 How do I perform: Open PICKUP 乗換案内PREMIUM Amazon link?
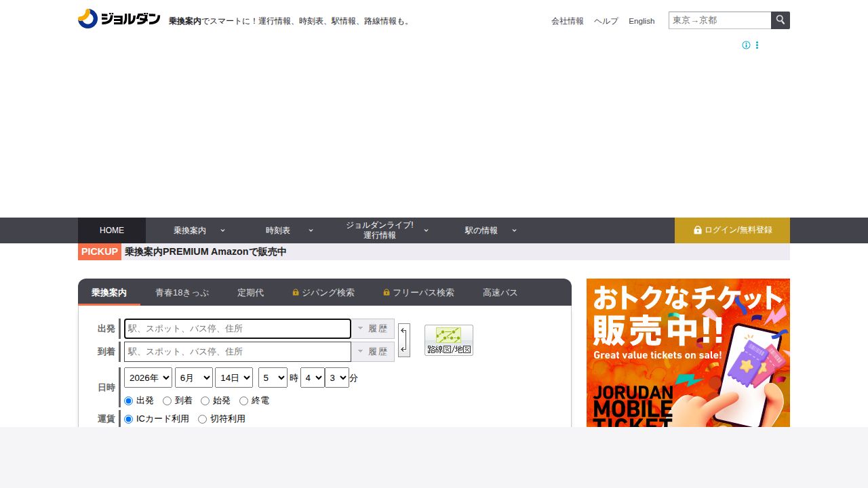(205, 252)
